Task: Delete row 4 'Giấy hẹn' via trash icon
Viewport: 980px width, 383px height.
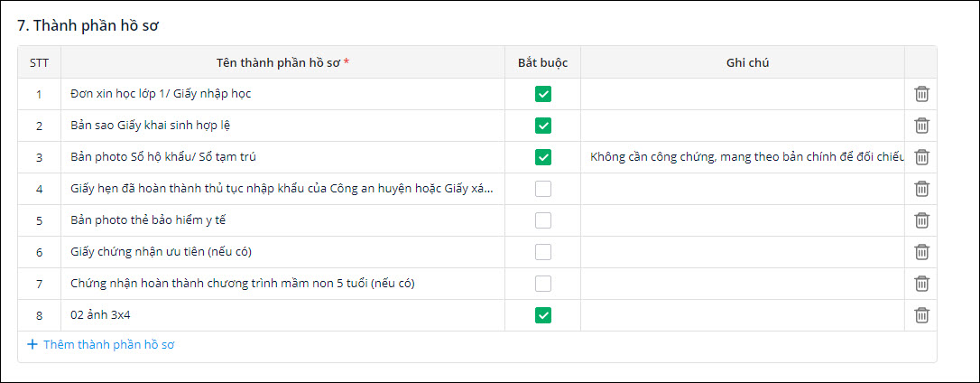Action: [921, 189]
